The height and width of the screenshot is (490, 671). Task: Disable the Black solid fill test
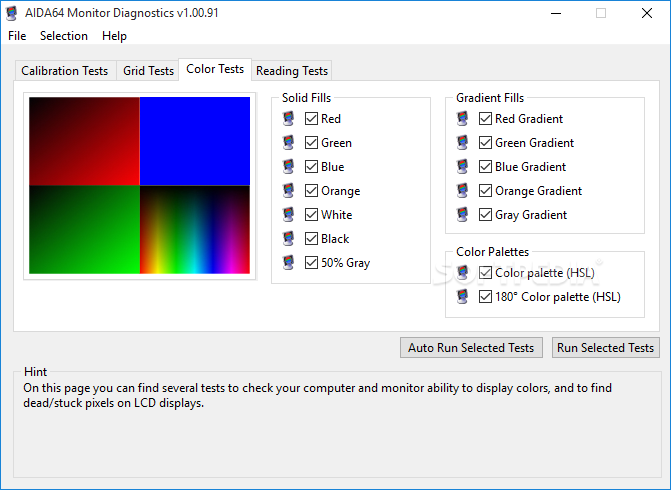click(x=311, y=238)
